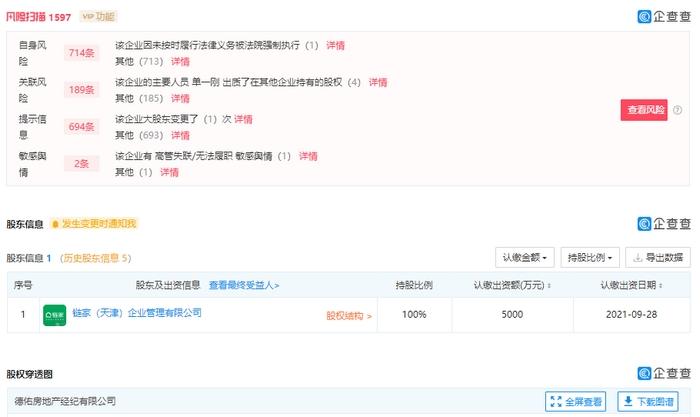Open the 认缴金额 dropdown filter
700x417 pixels.
tap(524, 257)
